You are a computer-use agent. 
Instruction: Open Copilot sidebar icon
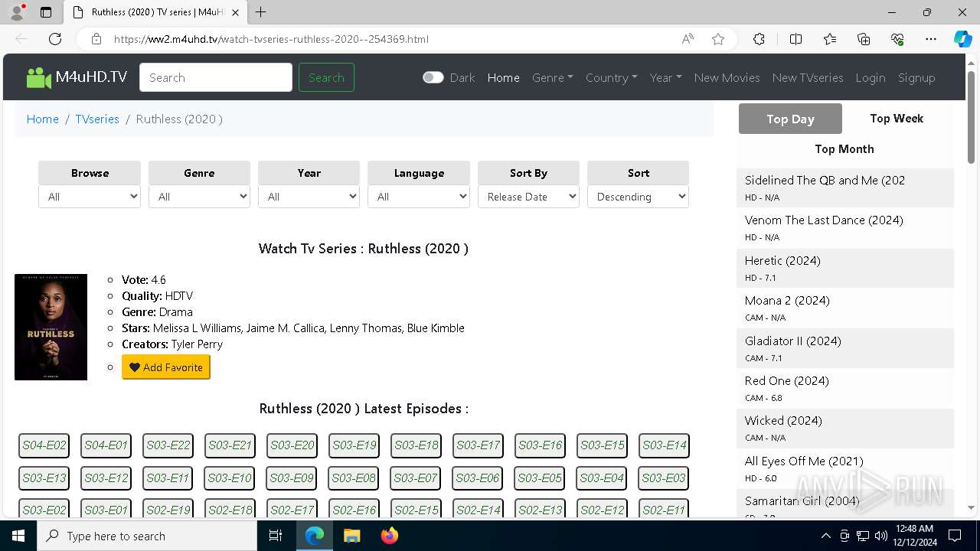tap(962, 39)
